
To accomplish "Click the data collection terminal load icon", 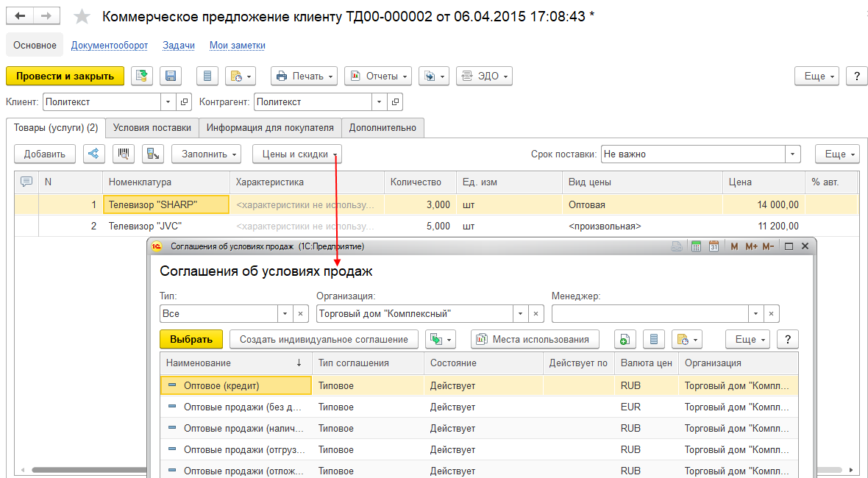I will [x=152, y=154].
